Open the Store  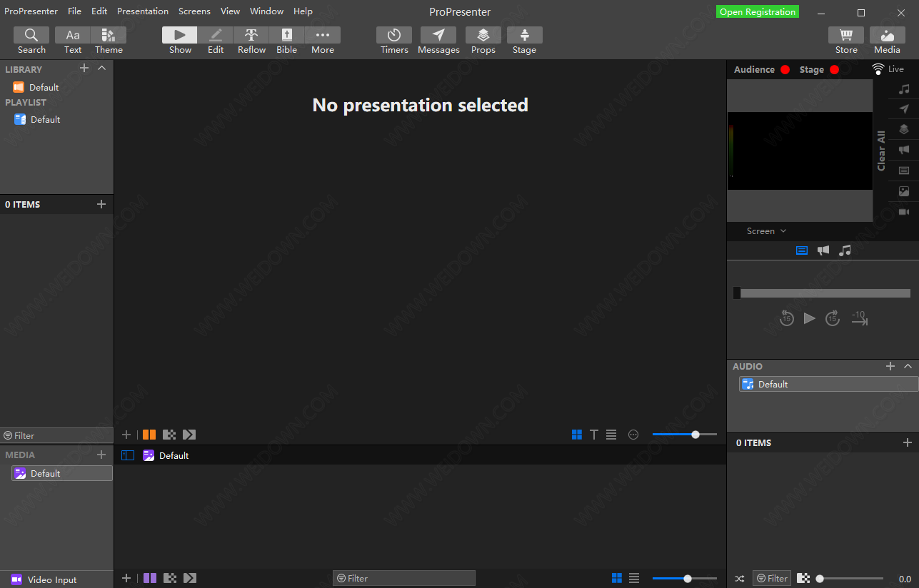[846, 41]
